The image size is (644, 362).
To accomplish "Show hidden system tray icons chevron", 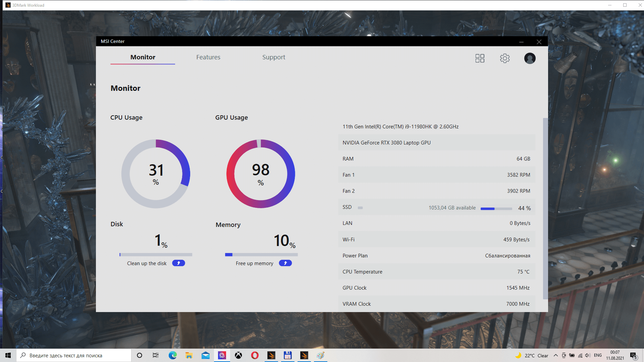I will (555, 355).
